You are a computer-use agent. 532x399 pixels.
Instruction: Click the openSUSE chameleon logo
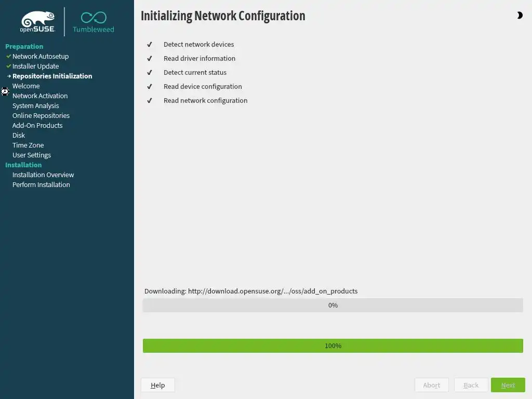37,21
